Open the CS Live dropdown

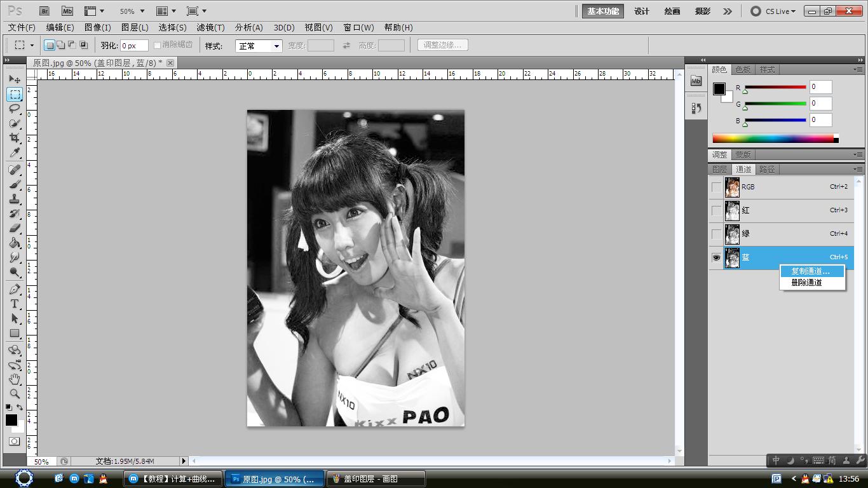pos(773,11)
